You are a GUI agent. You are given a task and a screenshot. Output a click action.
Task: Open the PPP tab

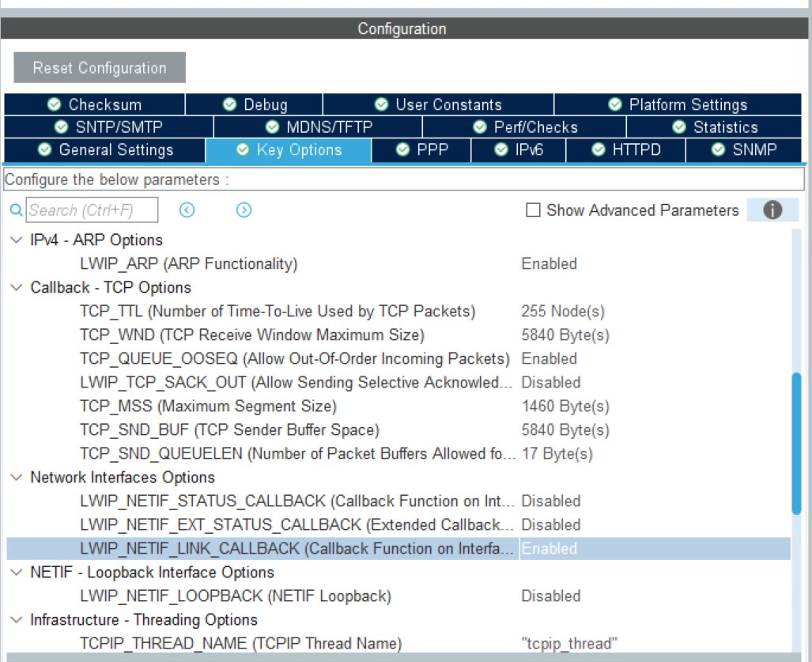[421, 149]
